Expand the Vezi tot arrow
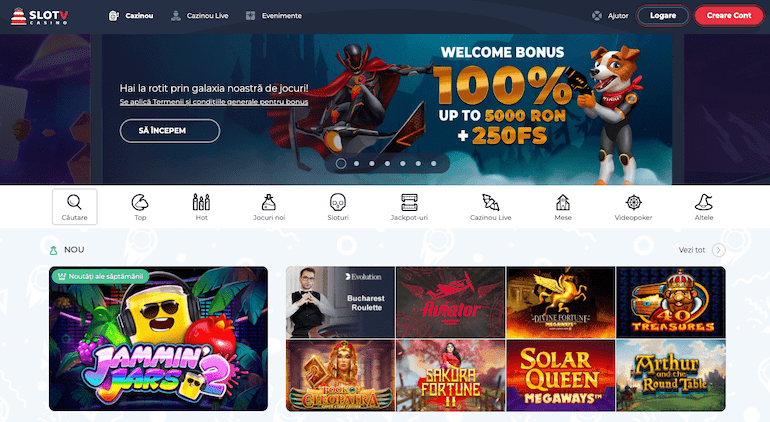Screen dimensions: 770x422 coord(718,250)
